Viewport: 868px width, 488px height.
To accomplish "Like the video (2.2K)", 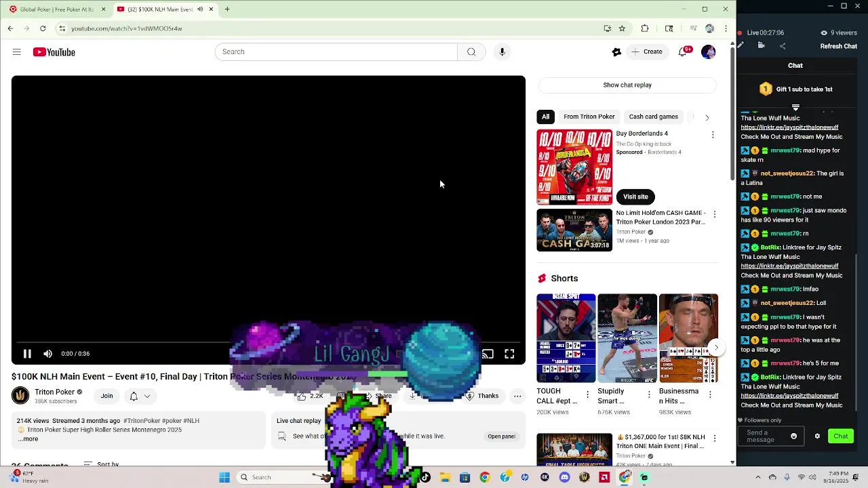I will coord(311,396).
